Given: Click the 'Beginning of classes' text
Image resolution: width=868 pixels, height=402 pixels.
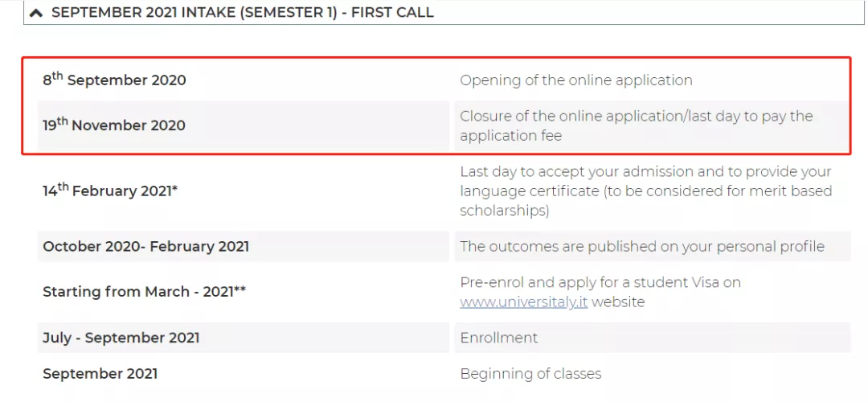Looking at the screenshot, I should pos(530,374).
